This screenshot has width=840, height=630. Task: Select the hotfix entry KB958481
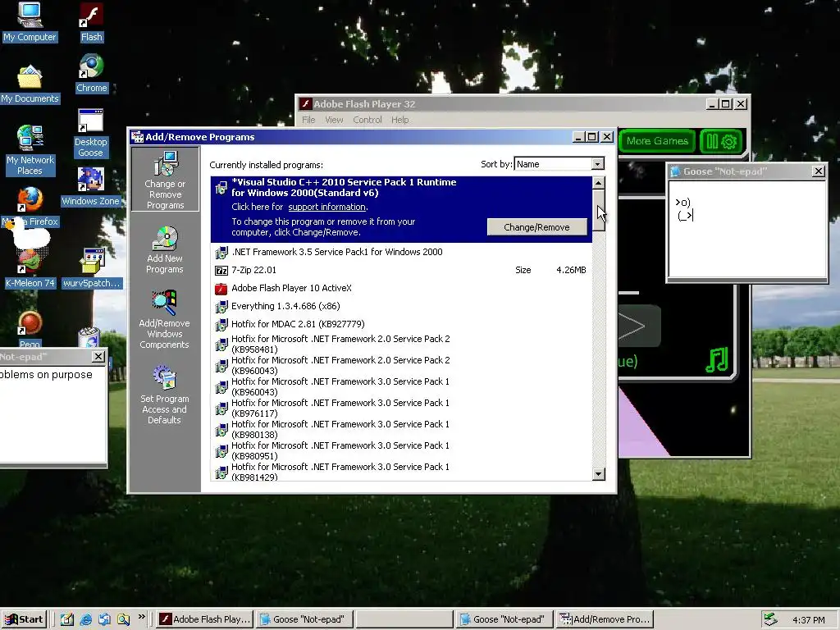tap(401, 344)
